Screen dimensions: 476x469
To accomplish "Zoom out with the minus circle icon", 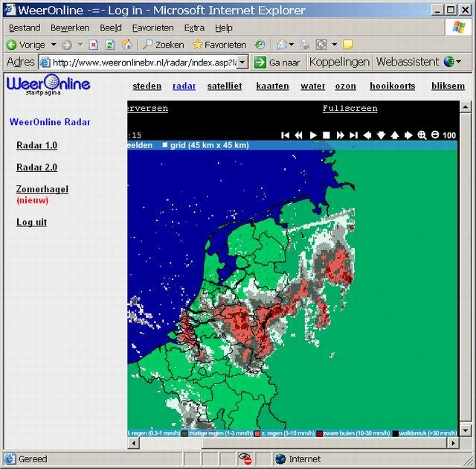I will click(435, 135).
